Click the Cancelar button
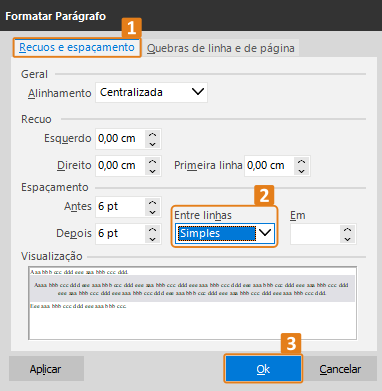Image resolution: width=382 pixels, height=391 pixels. coord(340,369)
